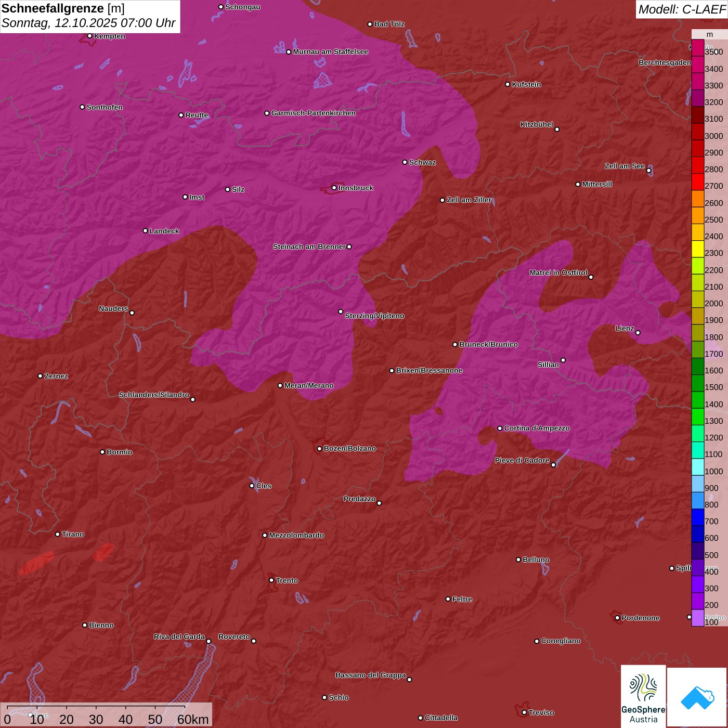The width and height of the screenshot is (728, 728).
Task: Click the Cortina d'Ampezzo label
Action: click(537, 428)
